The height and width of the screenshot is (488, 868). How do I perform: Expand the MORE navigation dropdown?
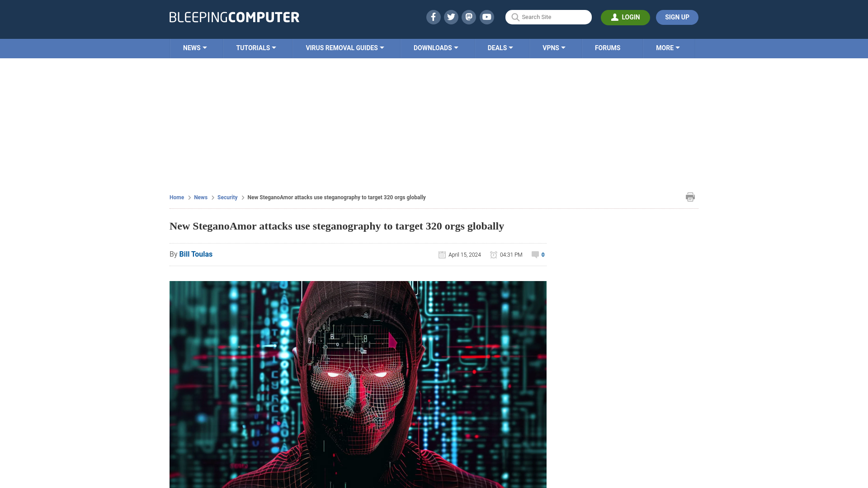[x=668, y=47]
